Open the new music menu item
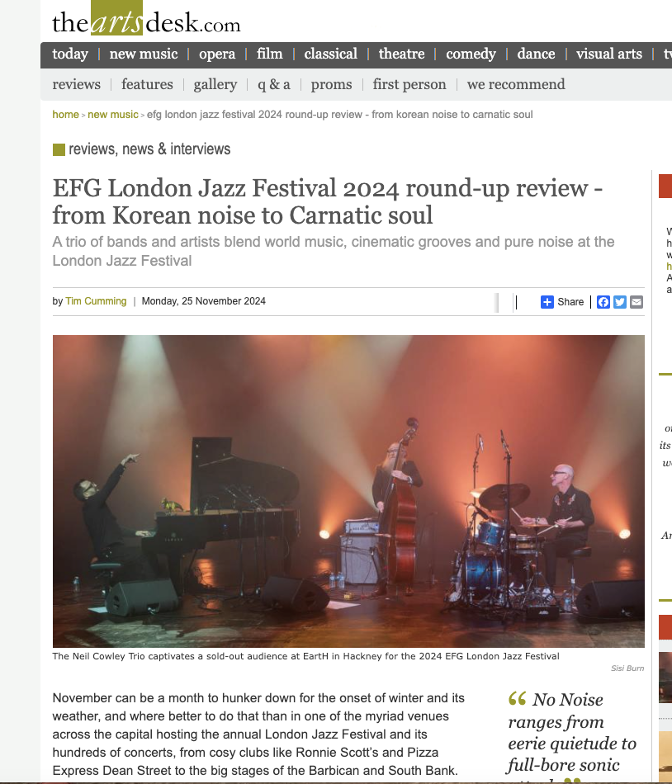Viewport: 672px width, 784px height. pyautogui.click(x=144, y=54)
